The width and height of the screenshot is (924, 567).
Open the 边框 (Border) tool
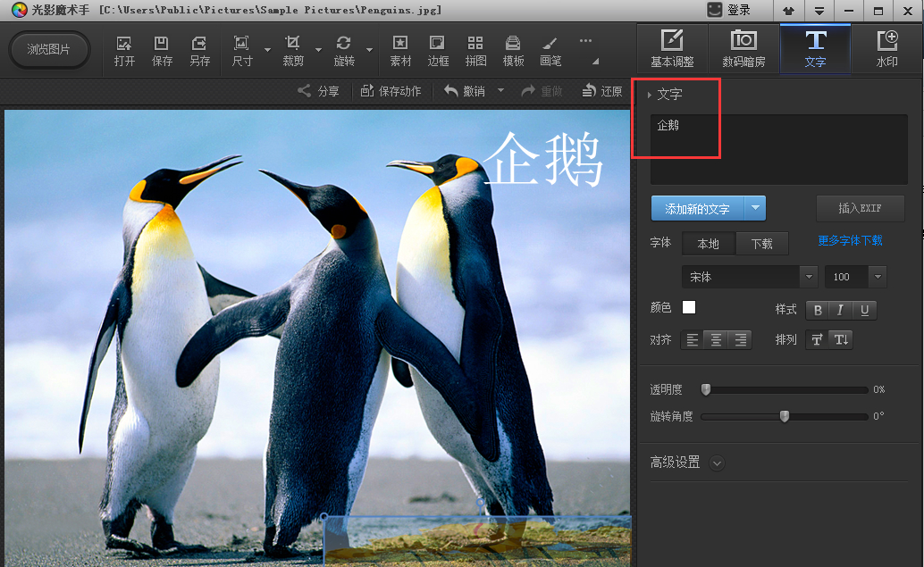coord(438,50)
